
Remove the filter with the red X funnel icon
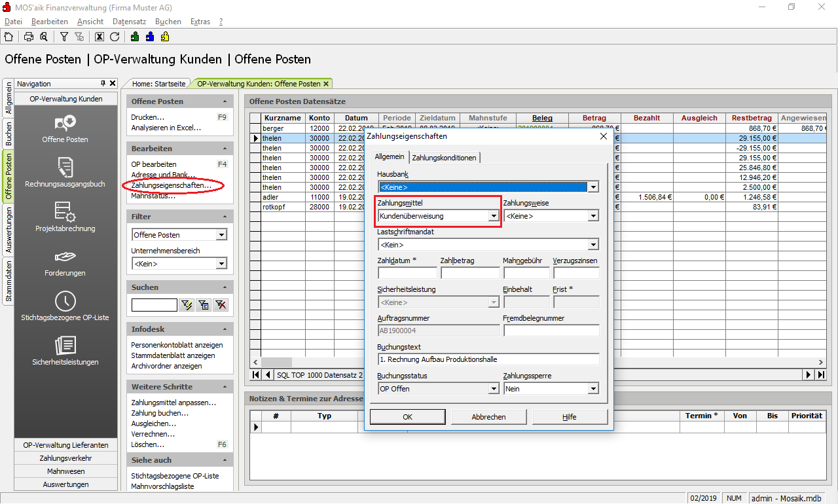pos(221,305)
